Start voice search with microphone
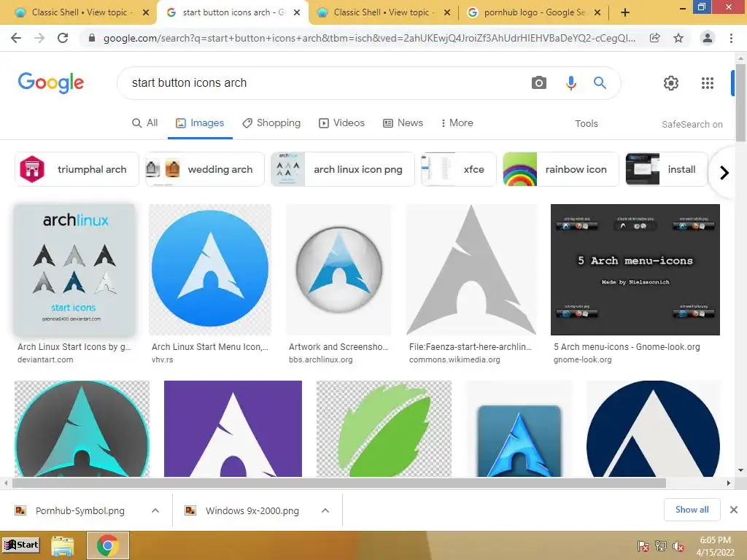This screenshot has width=747, height=560. [570, 83]
